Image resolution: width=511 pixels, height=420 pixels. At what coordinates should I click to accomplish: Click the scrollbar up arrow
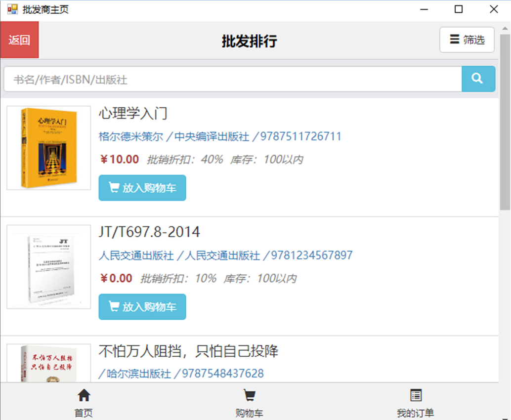[505, 28]
